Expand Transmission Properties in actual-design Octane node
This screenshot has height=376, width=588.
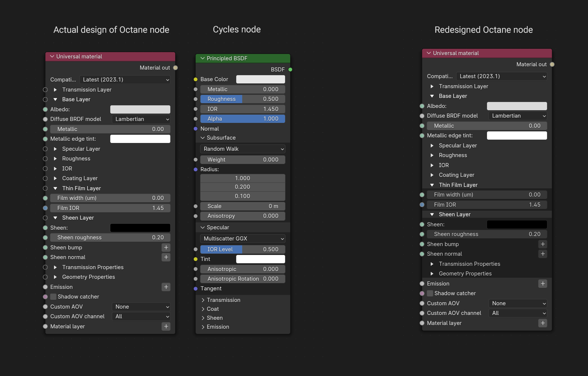pyautogui.click(x=55, y=267)
